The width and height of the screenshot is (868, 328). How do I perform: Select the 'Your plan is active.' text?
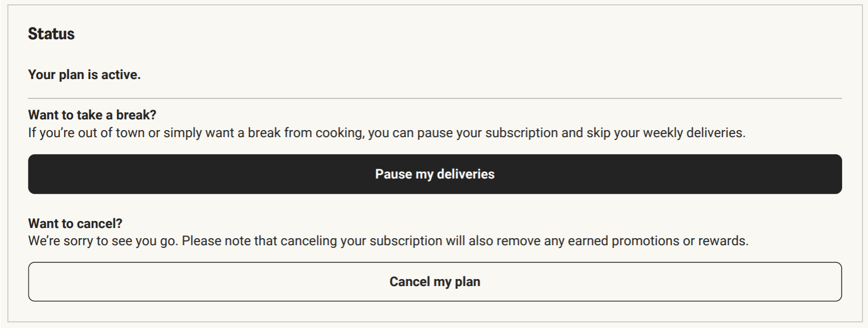coord(84,75)
